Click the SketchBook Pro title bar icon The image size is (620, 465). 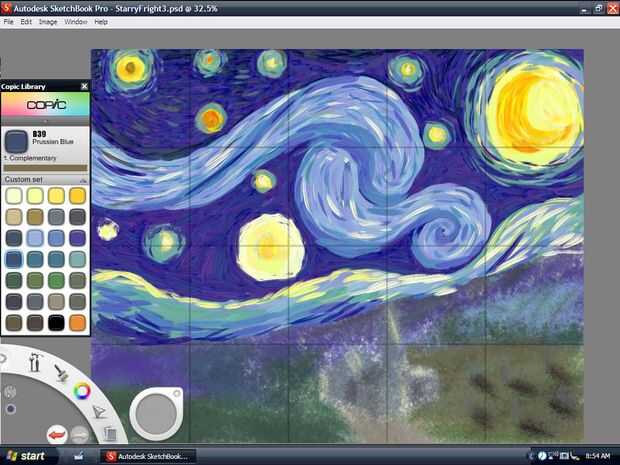click(6, 8)
